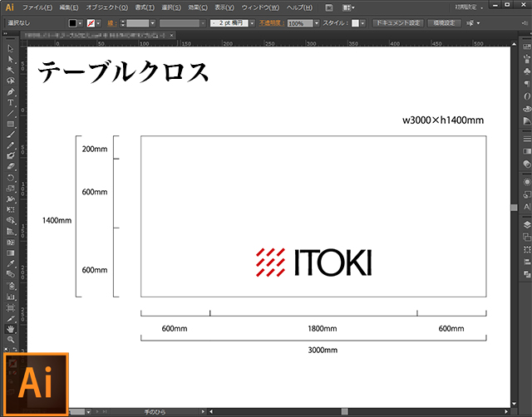Open the Layers panel icon
The width and height of the screenshot is (532, 417).
coord(526,224)
